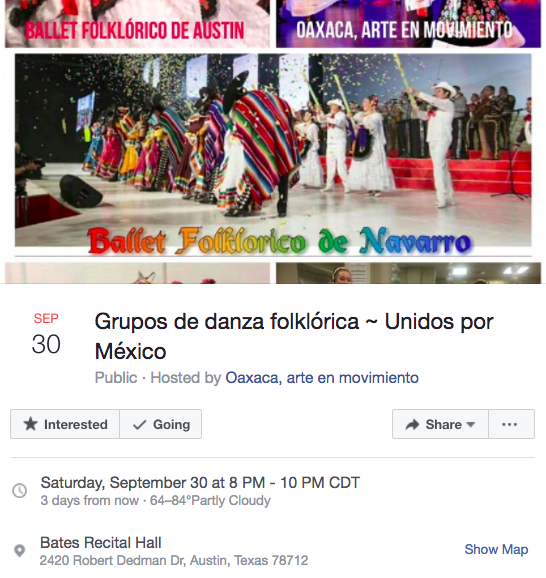Click the Saturday, September 30 time text
Screen dimensions: 546x578
click(x=200, y=483)
